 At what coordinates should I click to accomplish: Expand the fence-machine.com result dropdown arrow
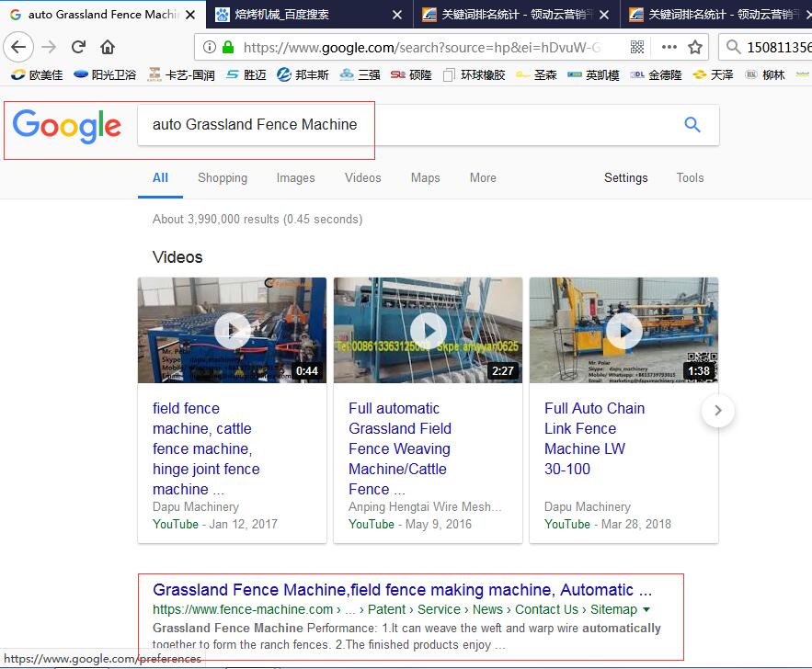(646, 609)
